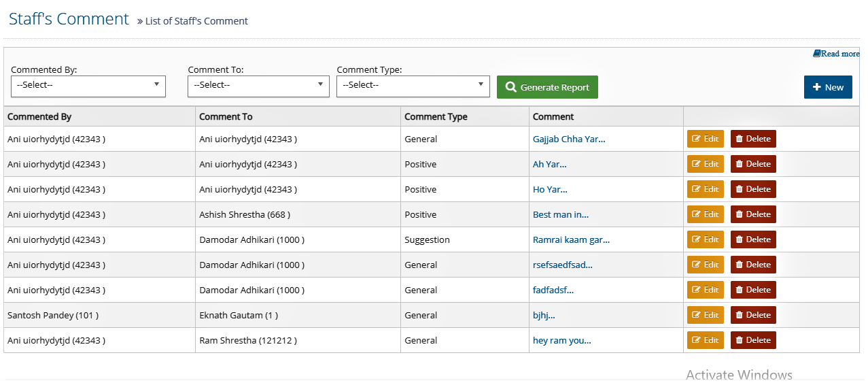
Task: Edit the 'bjhj...' comment by Santosh Pandey
Action: [x=706, y=315]
